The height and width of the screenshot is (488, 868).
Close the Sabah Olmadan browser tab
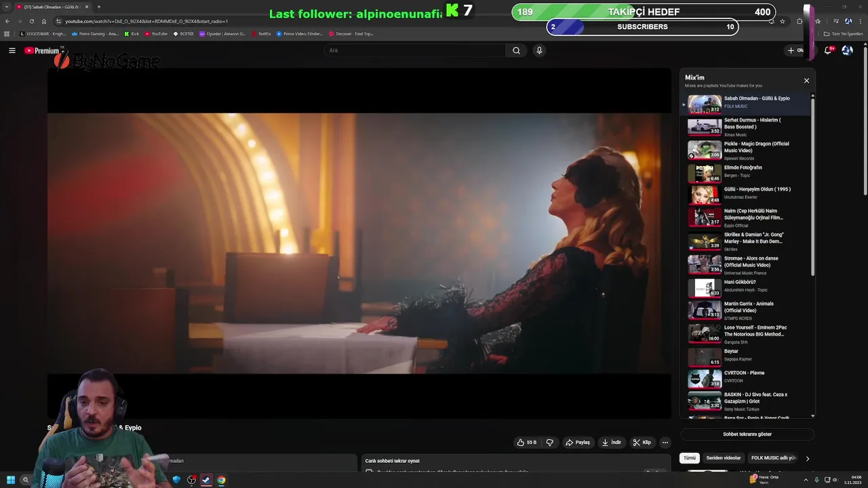click(87, 7)
